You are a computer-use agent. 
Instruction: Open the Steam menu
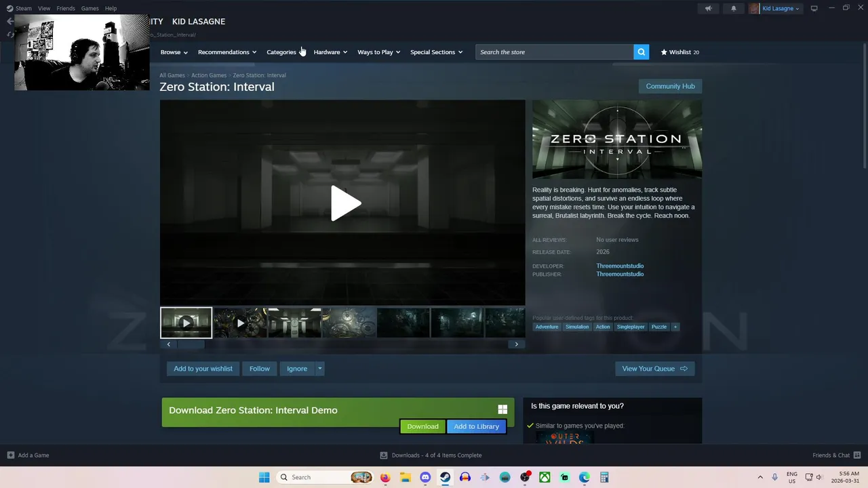23,8
